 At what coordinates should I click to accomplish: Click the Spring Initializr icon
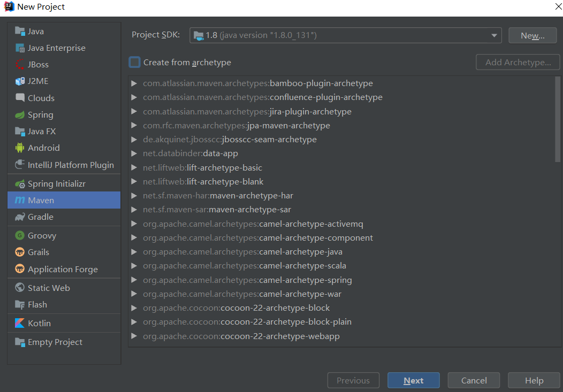point(20,183)
